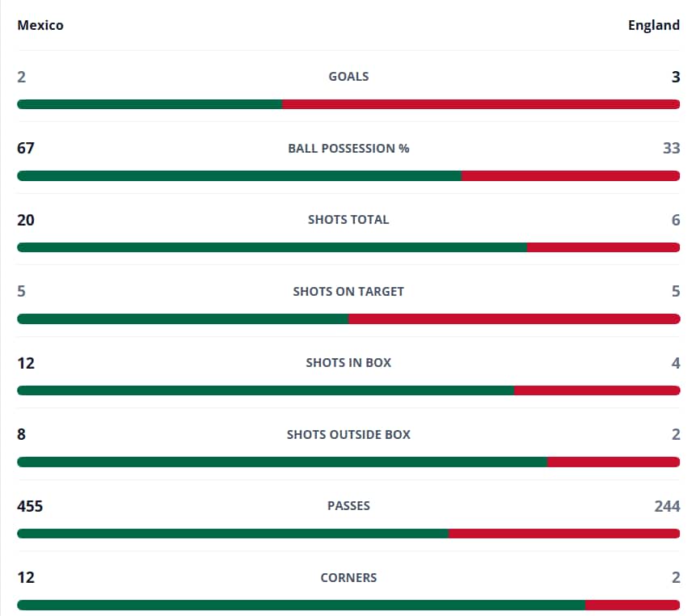Image resolution: width=696 pixels, height=616 pixels.
Task: Select the SHOTS TOTAL label
Action: [348, 220]
